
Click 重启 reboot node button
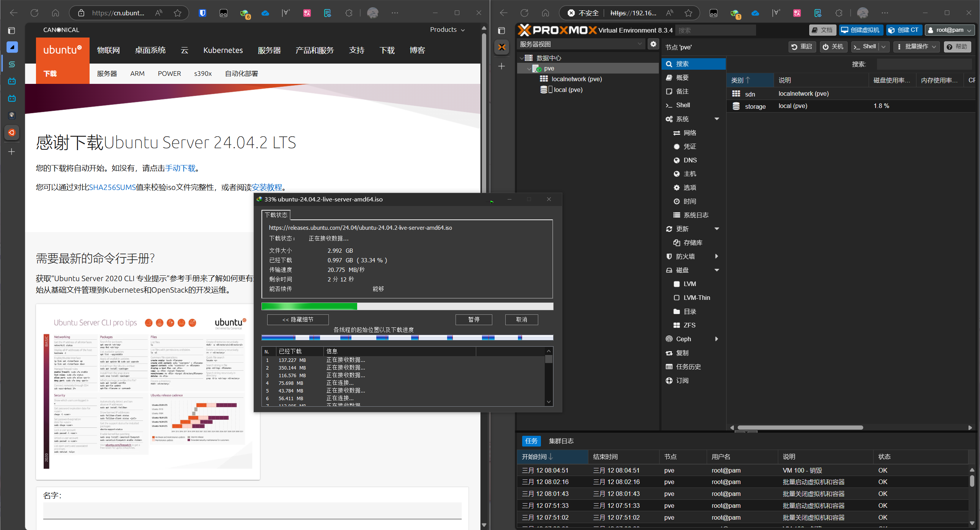pos(802,47)
